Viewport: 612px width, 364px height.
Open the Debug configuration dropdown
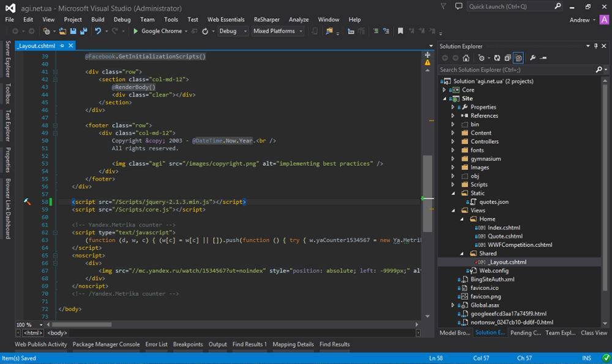pyautogui.click(x=233, y=31)
